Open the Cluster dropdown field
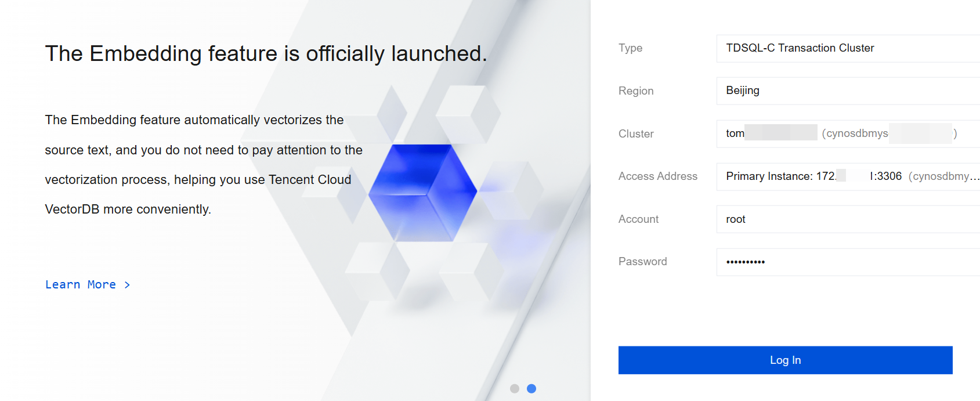 click(848, 133)
